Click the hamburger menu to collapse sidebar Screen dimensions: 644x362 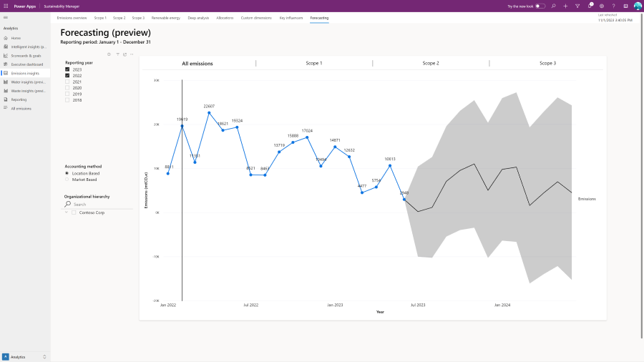coord(6,16)
